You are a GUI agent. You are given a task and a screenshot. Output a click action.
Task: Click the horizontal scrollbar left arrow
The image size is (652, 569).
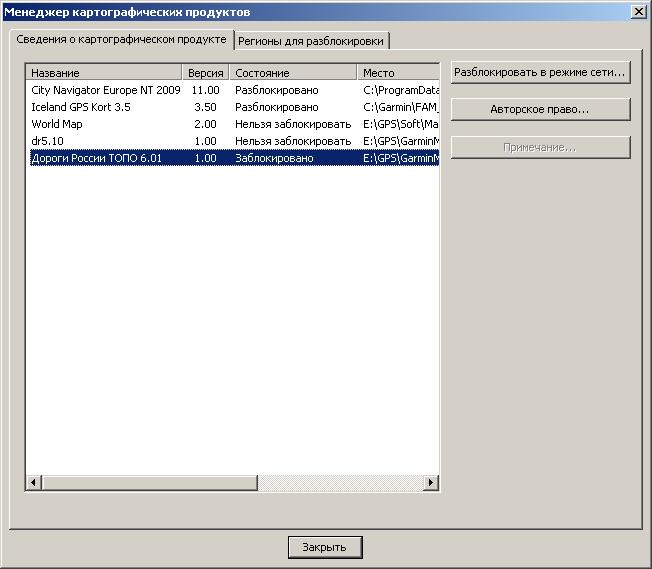33,483
